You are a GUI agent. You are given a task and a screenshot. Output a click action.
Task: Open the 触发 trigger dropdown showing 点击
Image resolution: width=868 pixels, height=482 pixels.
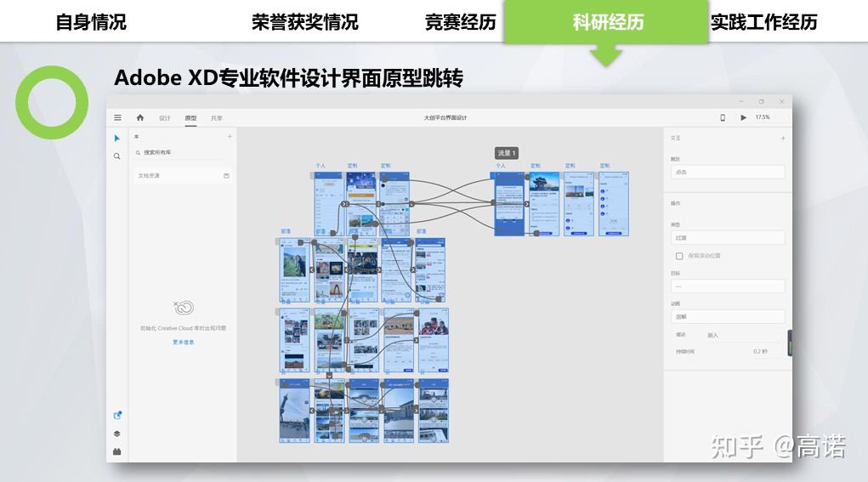(728, 172)
